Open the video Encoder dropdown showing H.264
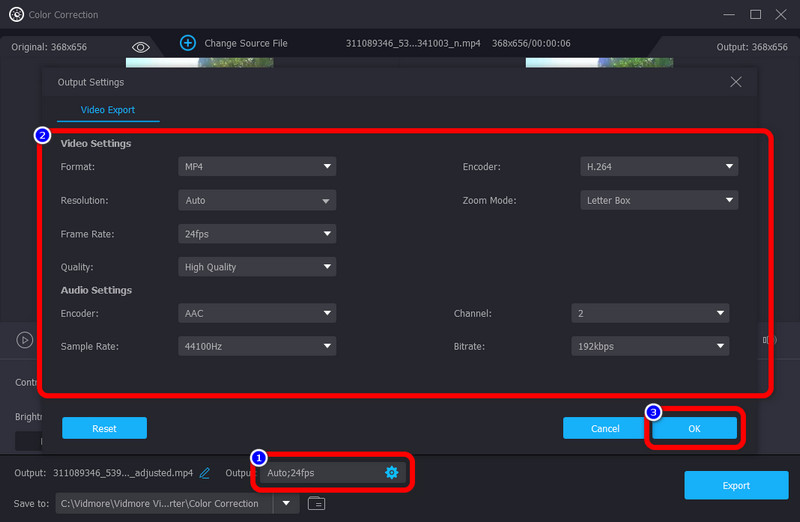 click(658, 167)
